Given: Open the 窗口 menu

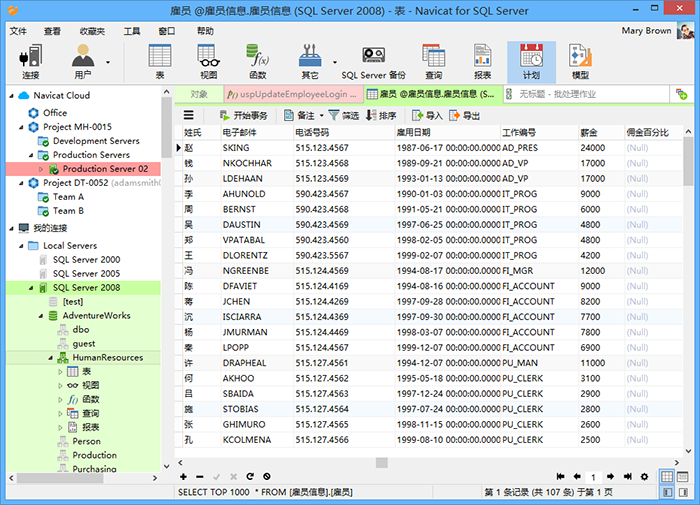Looking at the screenshot, I should pos(167,31).
